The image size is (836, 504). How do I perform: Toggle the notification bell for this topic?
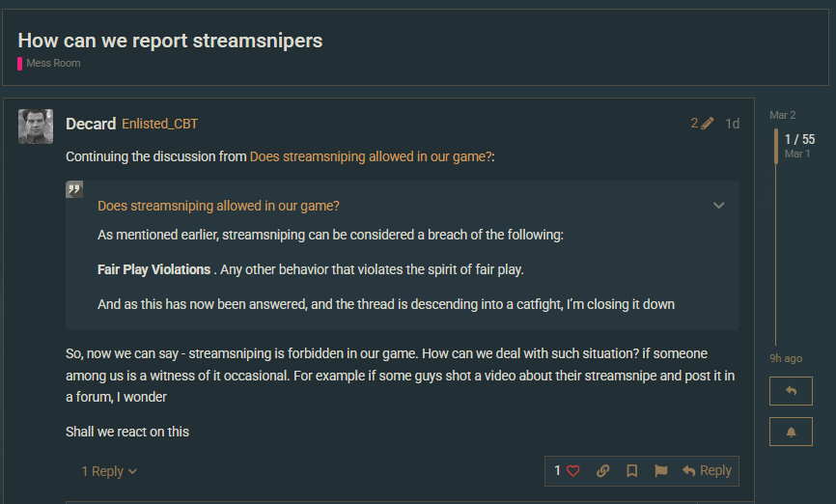[791, 432]
